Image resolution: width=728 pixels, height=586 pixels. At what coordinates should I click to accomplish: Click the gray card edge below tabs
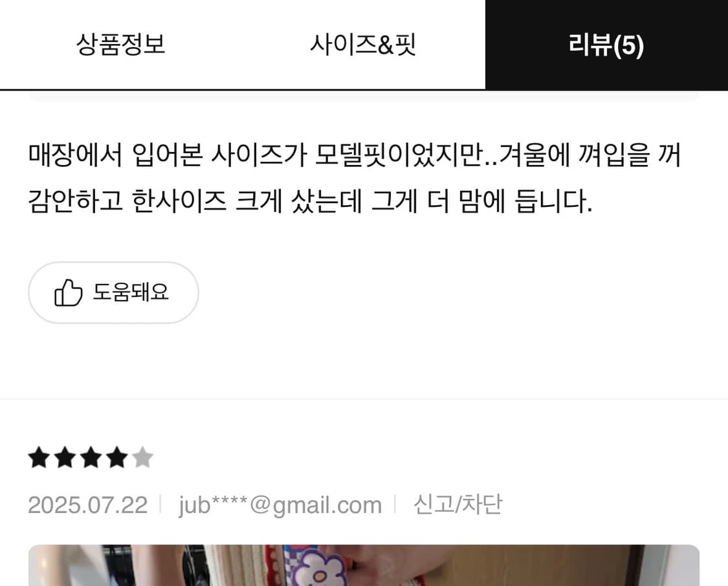point(364,96)
